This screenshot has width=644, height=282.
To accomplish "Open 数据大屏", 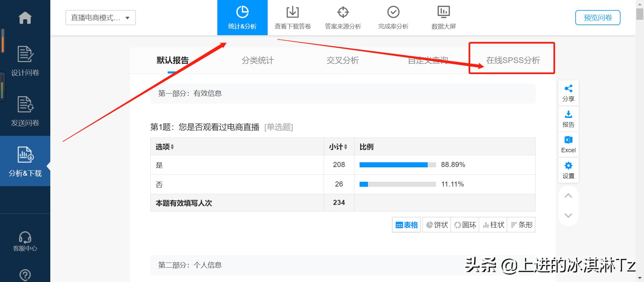I will pyautogui.click(x=444, y=17).
